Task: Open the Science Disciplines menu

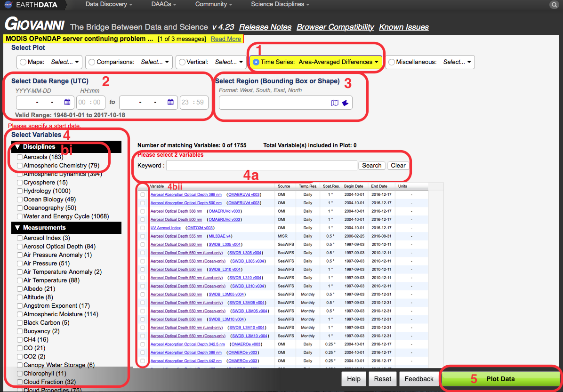Action: click(x=280, y=4)
